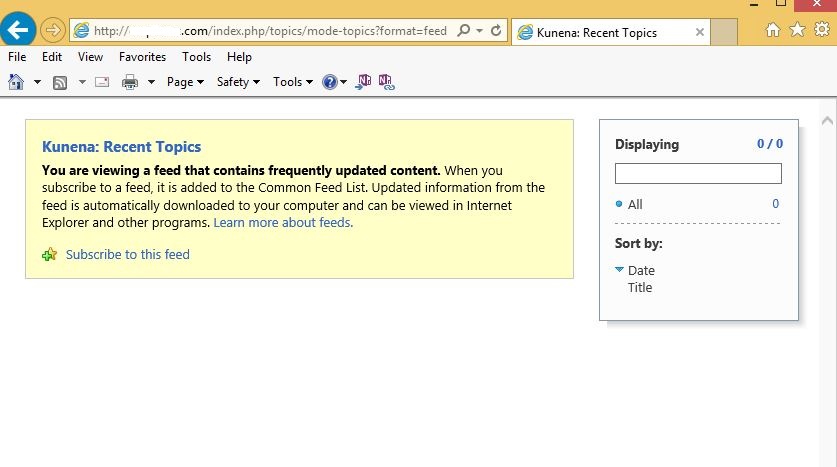Click the blue Help question mark icon
Viewport: 837px width, 467px height.
pos(330,82)
